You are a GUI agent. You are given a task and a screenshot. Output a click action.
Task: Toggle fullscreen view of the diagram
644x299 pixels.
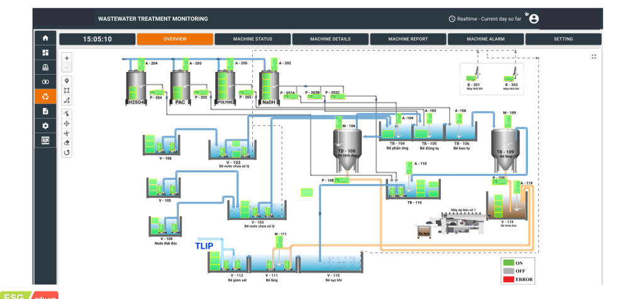(x=593, y=57)
